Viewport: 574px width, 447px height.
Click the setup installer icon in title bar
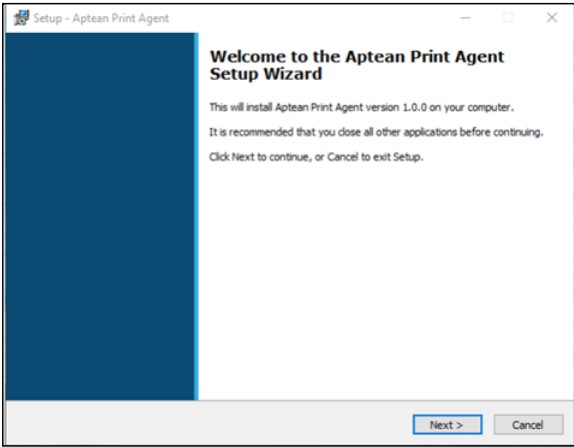coord(21,18)
